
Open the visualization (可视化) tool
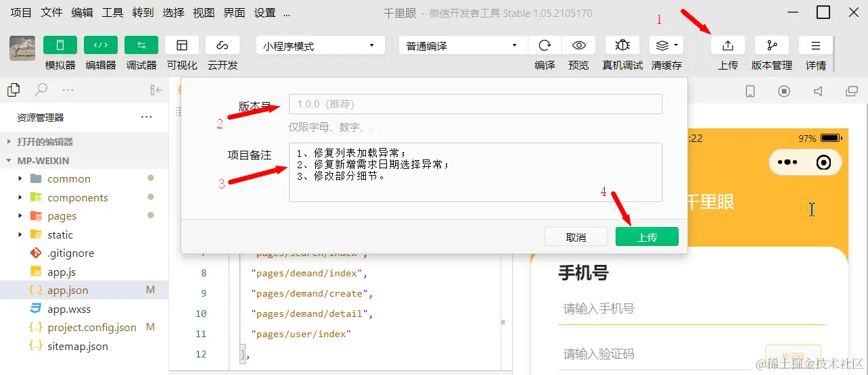[182, 45]
